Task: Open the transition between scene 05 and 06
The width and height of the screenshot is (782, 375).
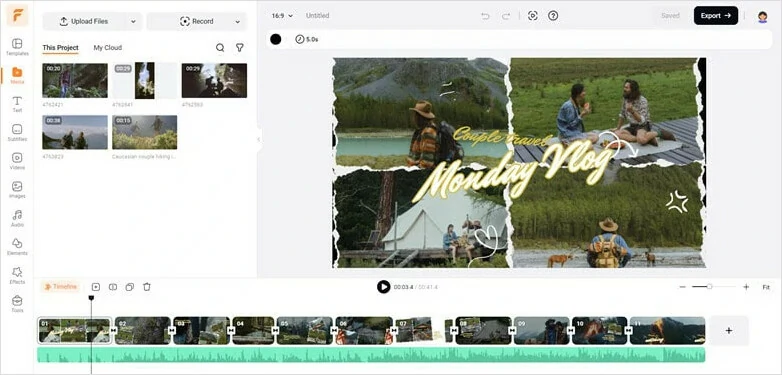Action: 334,330
